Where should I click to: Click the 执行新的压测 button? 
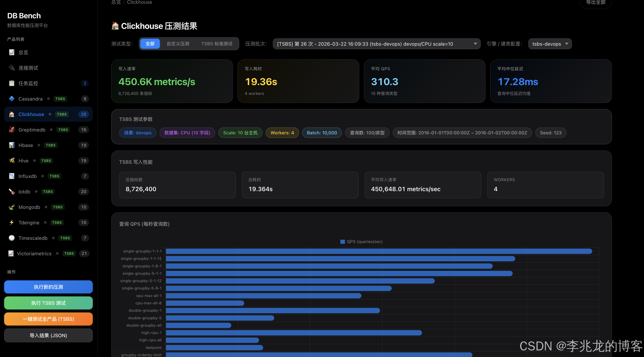pos(48,287)
